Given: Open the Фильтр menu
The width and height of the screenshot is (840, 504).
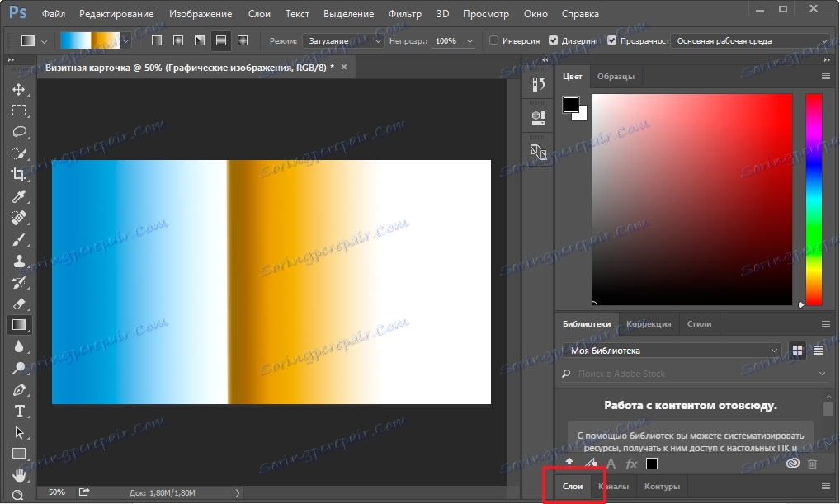Looking at the screenshot, I should pyautogui.click(x=404, y=13).
